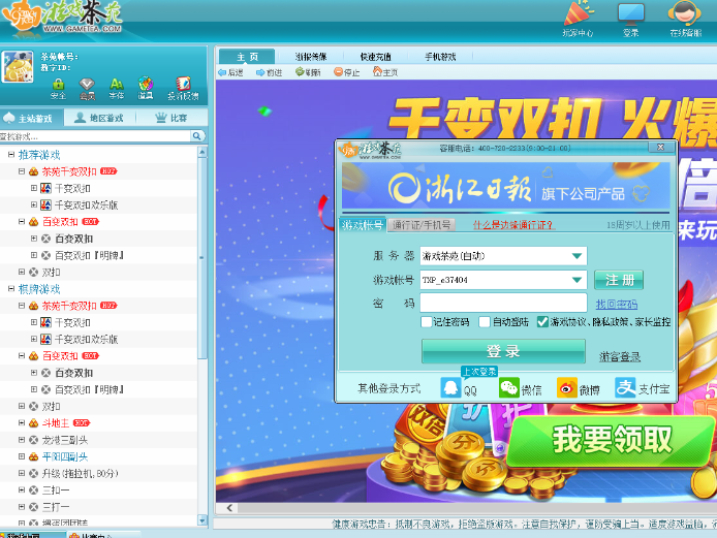The height and width of the screenshot is (538, 717).
Task: Focus the game search box
Action: [95, 136]
